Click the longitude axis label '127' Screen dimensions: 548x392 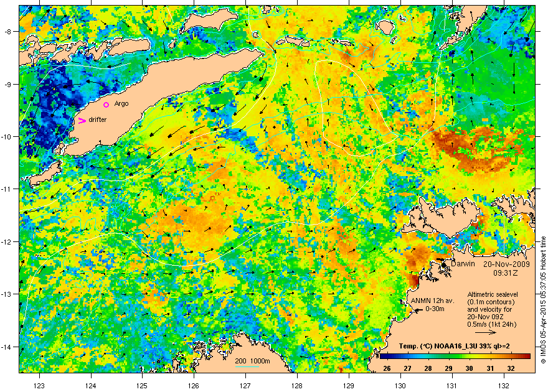[245, 386]
